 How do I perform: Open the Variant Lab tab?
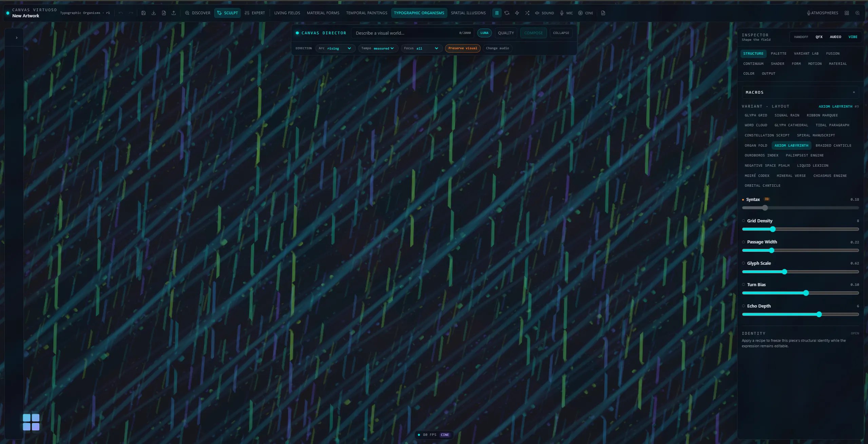coord(806,54)
